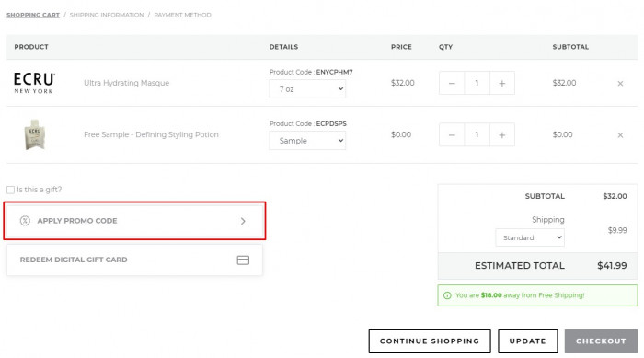Check the 'Is this a gift?' checkbox
Image resolution: width=644 pixels, height=358 pixels.
[11, 190]
